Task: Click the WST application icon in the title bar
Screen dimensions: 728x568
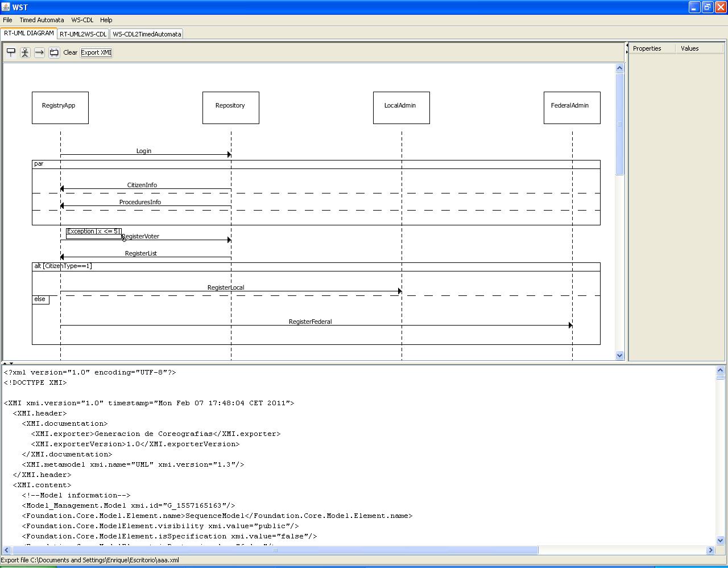Action: [x=6, y=7]
